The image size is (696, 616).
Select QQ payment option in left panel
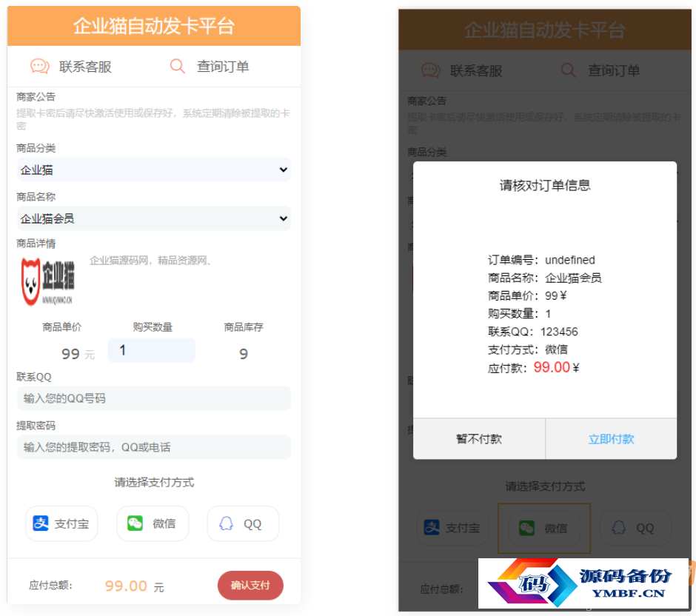pos(244,523)
